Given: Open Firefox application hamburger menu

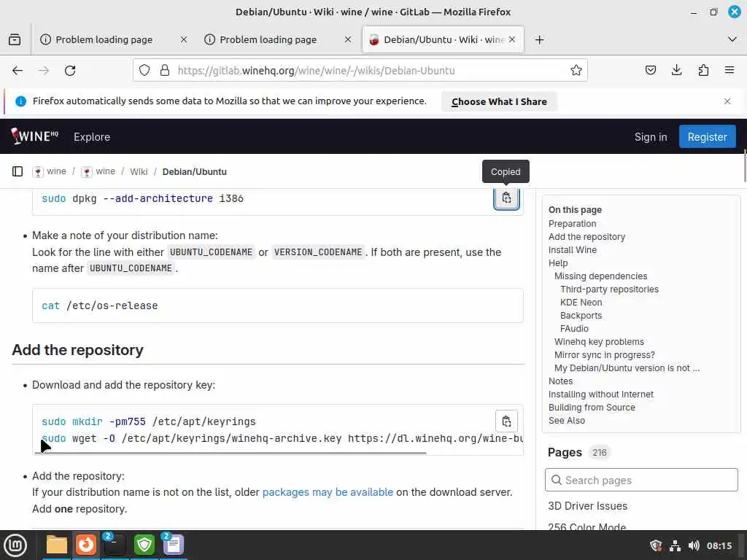Looking at the screenshot, I should [x=729, y=71].
